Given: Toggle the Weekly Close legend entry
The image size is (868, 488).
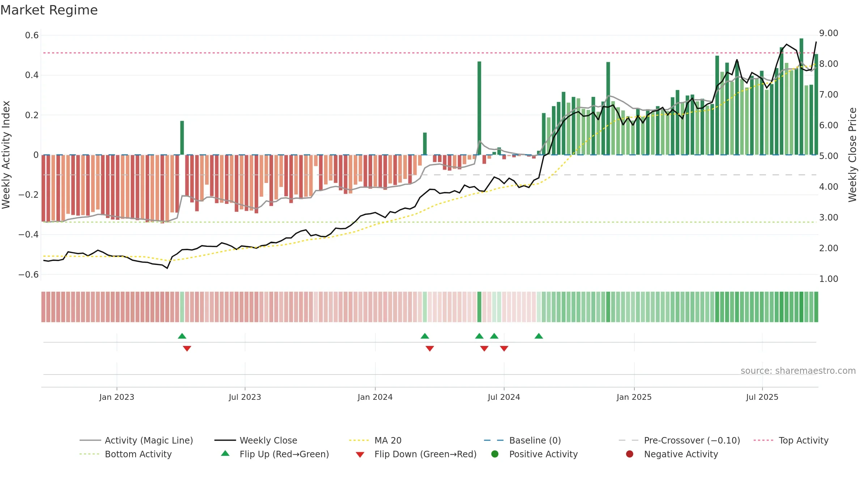Looking at the screenshot, I should click(256, 440).
